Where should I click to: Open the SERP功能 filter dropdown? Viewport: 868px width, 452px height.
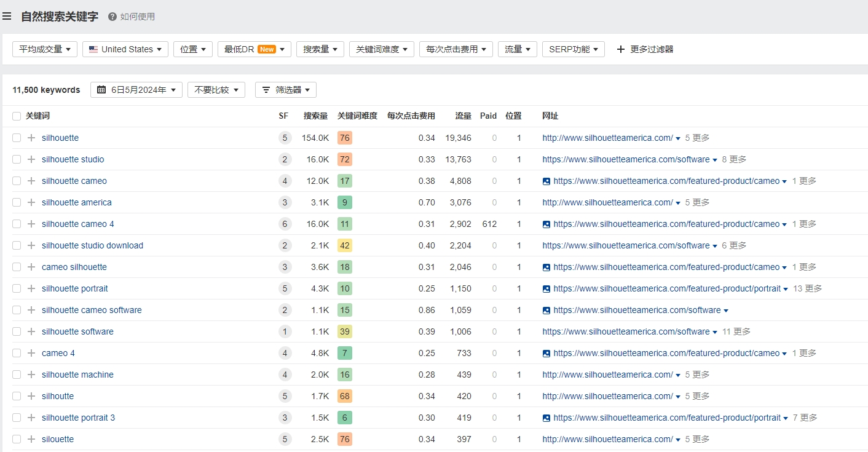pos(574,49)
